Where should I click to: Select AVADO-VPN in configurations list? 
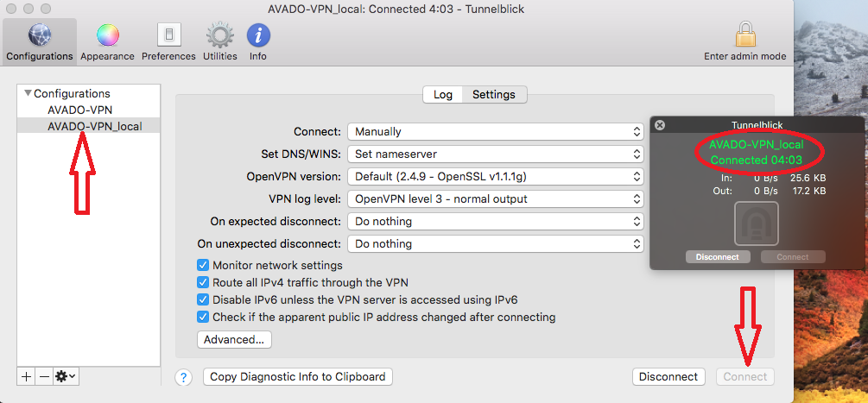click(x=79, y=110)
